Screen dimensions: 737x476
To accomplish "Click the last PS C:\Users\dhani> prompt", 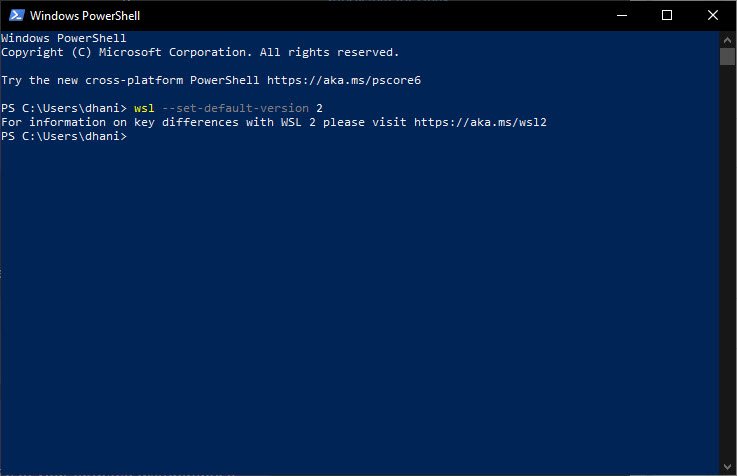I will [64, 136].
